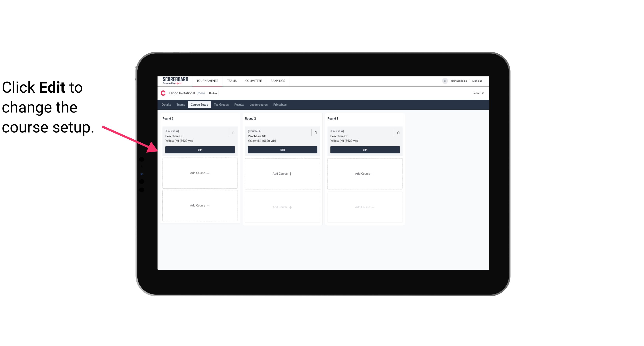Click the delete icon for Round 2

[x=316, y=132]
